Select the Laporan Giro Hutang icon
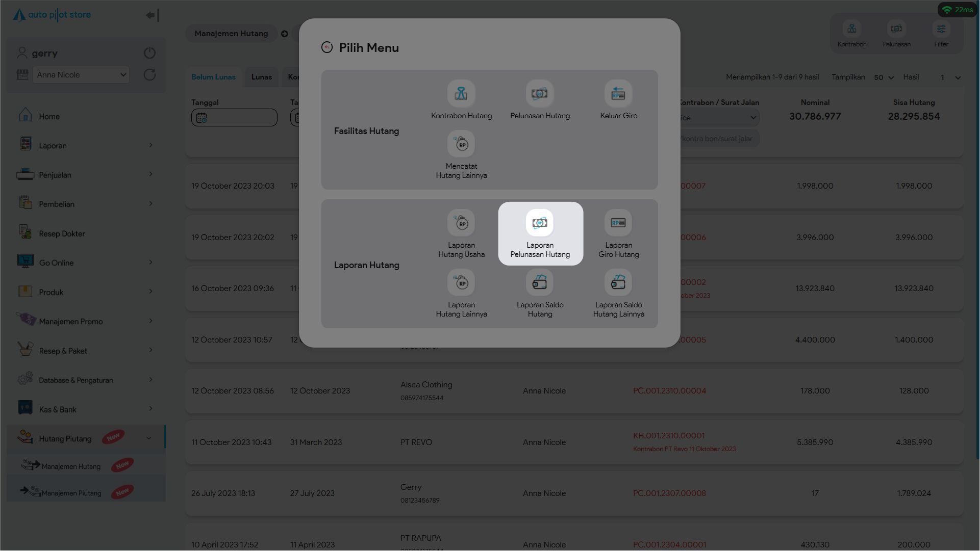The height and width of the screenshot is (551, 980). click(x=618, y=223)
